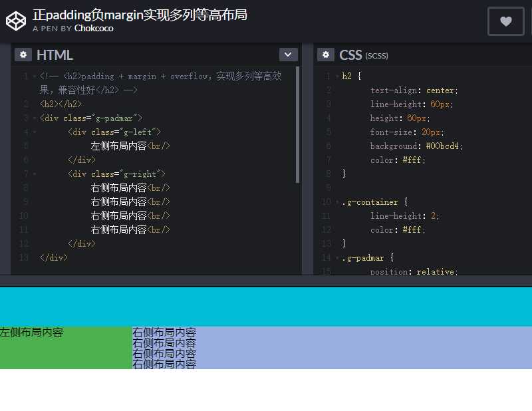Open the CSS panel settings gear
The image size is (532, 411).
coord(325,55)
